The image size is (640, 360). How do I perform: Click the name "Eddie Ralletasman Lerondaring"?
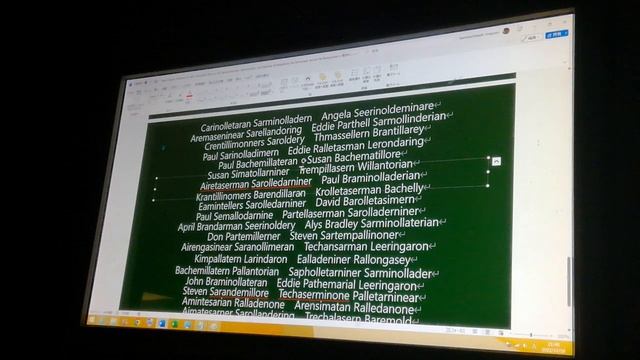tap(355, 146)
